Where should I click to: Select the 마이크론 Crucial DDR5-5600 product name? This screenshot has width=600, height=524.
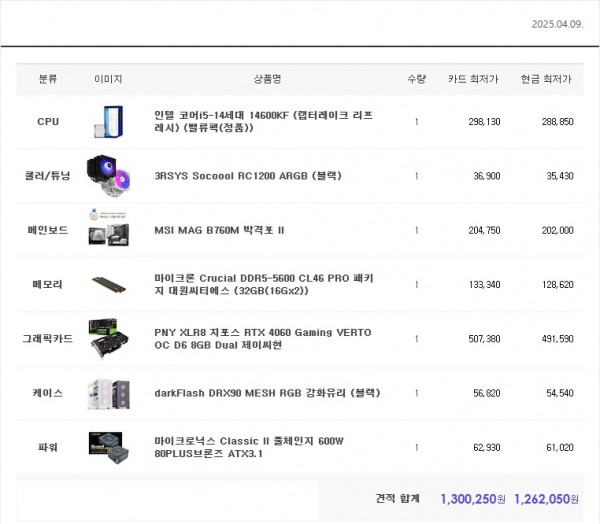(x=265, y=284)
